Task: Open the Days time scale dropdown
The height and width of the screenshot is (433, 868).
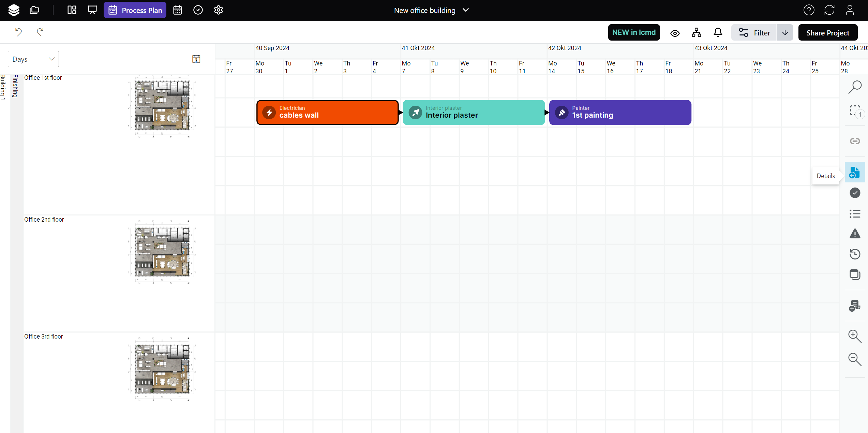Action: click(33, 59)
